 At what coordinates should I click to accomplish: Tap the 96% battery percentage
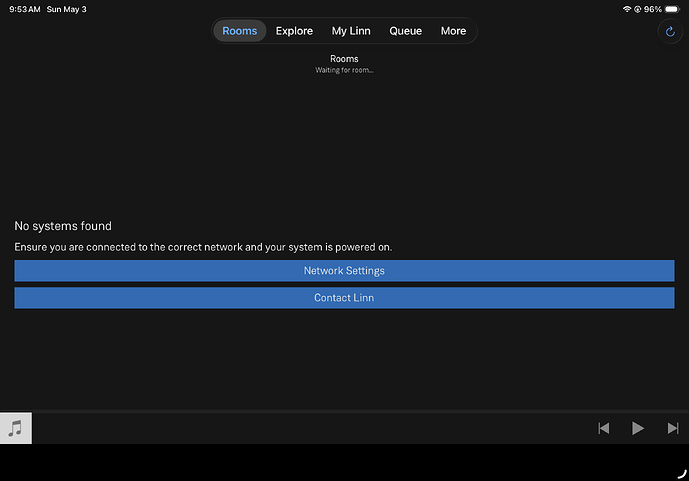[x=653, y=9]
